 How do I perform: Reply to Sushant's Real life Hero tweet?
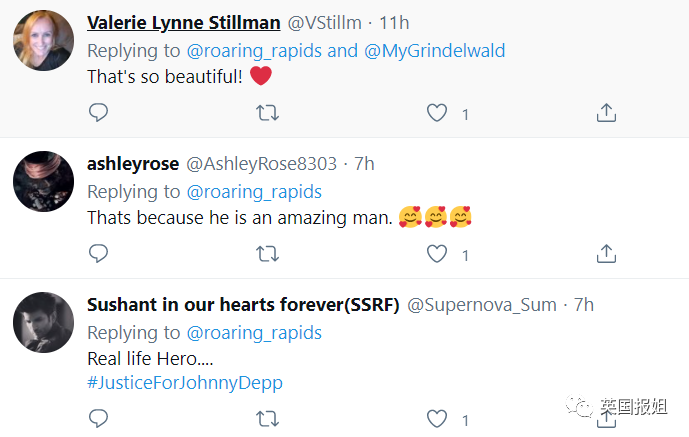point(98,417)
